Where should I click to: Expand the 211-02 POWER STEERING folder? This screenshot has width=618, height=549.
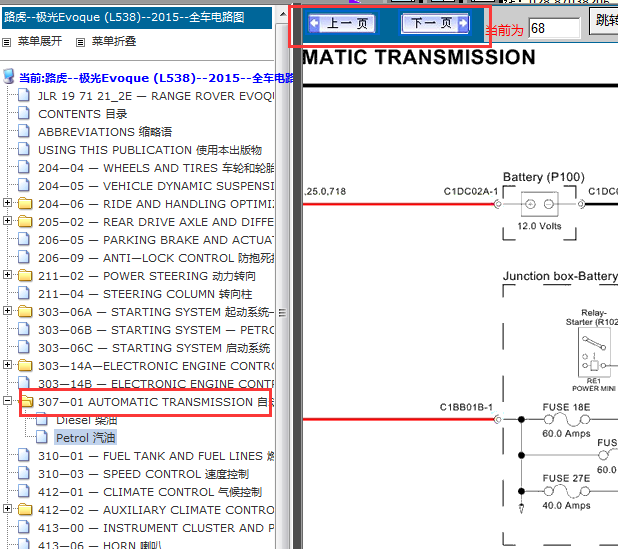(7, 275)
